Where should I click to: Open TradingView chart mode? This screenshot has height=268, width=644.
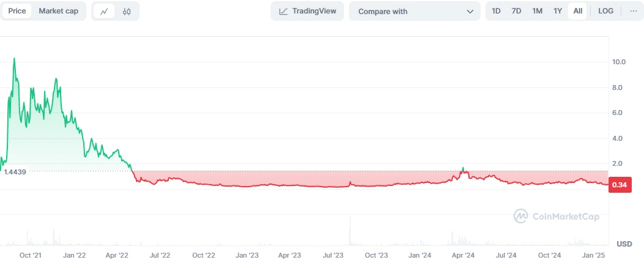click(x=307, y=11)
